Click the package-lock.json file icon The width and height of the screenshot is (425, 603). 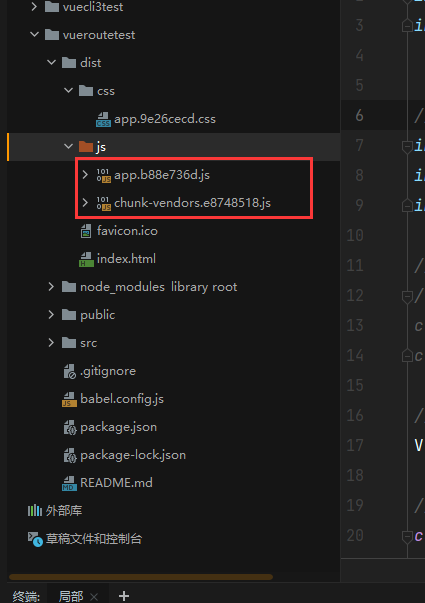(70, 455)
